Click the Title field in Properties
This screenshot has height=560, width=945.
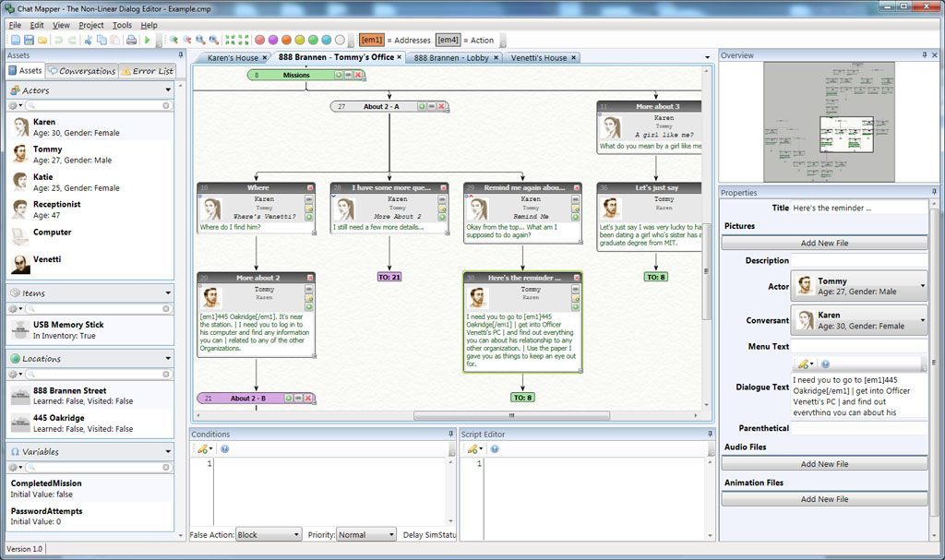858,209
